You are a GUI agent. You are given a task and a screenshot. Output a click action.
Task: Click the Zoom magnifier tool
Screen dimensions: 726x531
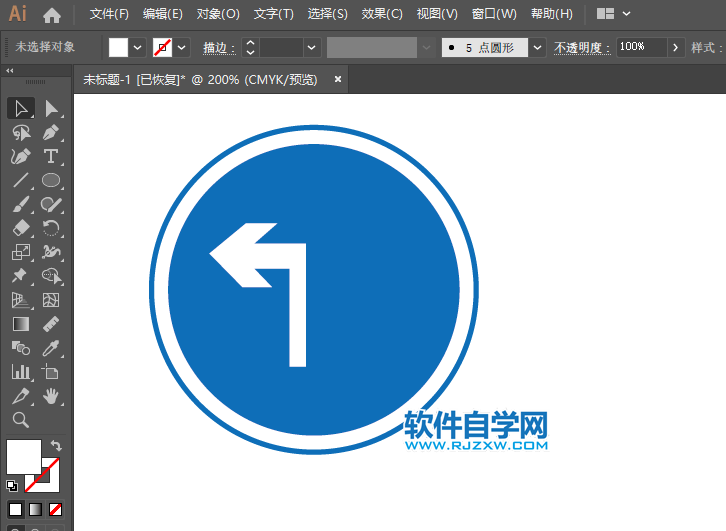coord(20,420)
